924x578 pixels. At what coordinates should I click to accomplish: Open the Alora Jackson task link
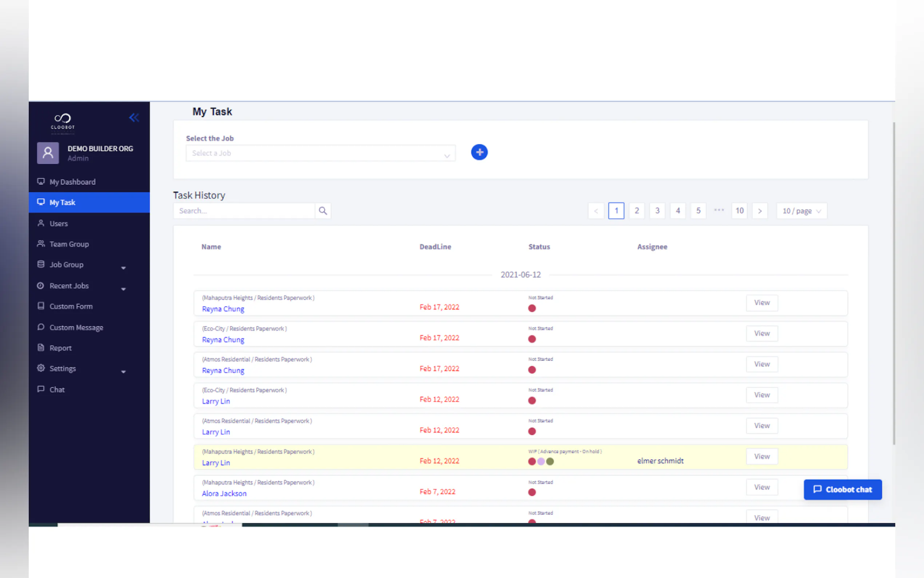(224, 494)
